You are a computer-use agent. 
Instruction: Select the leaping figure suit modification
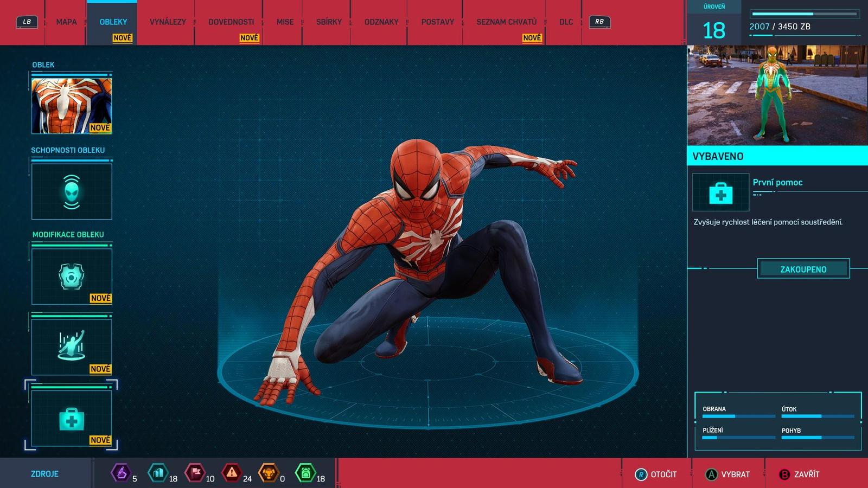pos(72,347)
